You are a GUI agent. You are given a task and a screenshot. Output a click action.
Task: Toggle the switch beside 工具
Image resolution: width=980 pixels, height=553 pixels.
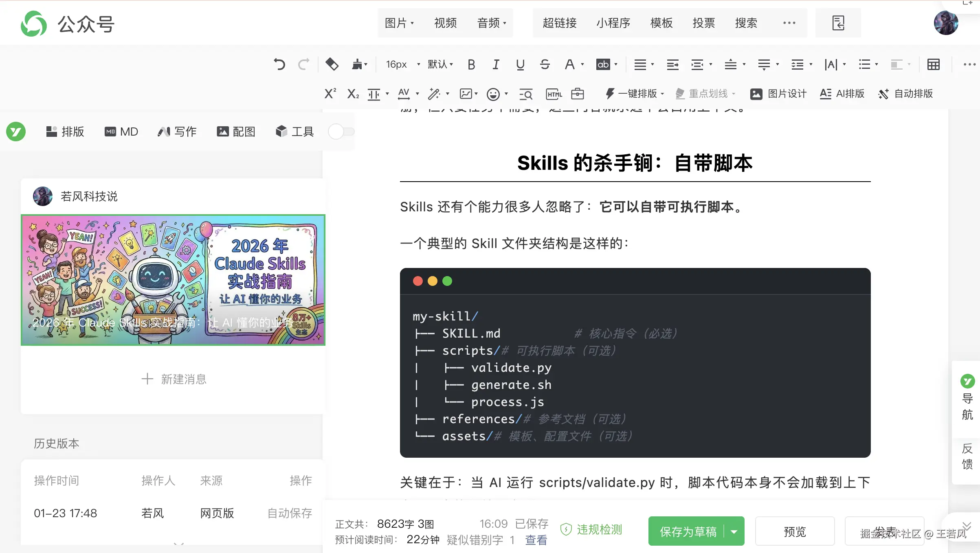pyautogui.click(x=341, y=132)
